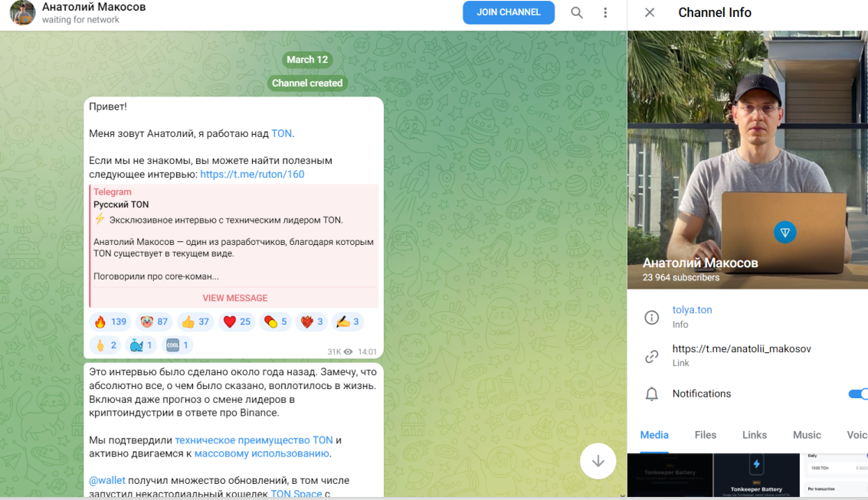The width and height of the screenshot is (868, 500).
Task: Open channel avatar in the header
Action: click(x=22, y=13)
